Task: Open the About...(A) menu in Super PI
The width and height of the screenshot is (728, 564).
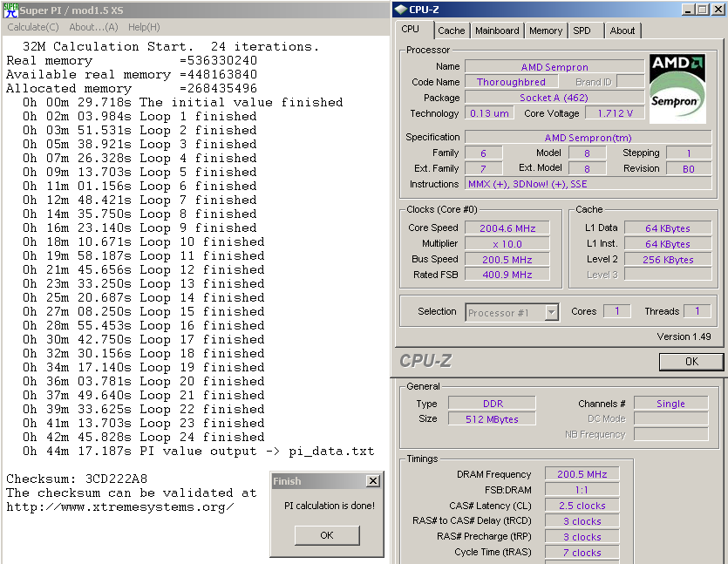Action: point(93,27)
